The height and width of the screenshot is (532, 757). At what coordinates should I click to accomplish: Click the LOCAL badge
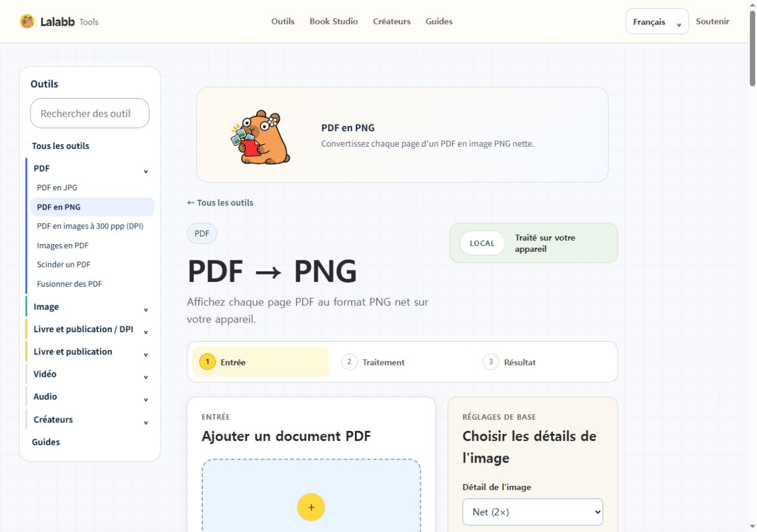482,243
